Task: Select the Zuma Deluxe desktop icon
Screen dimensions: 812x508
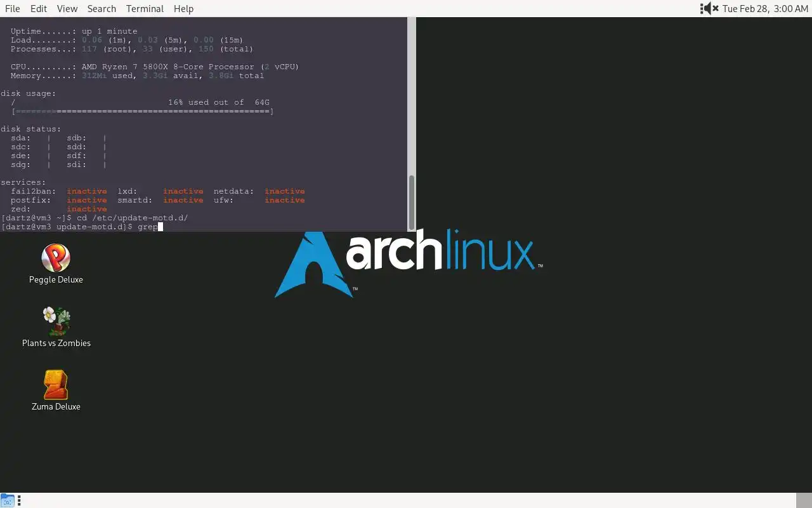Action: pyautogui.click(x=56, y=385)
